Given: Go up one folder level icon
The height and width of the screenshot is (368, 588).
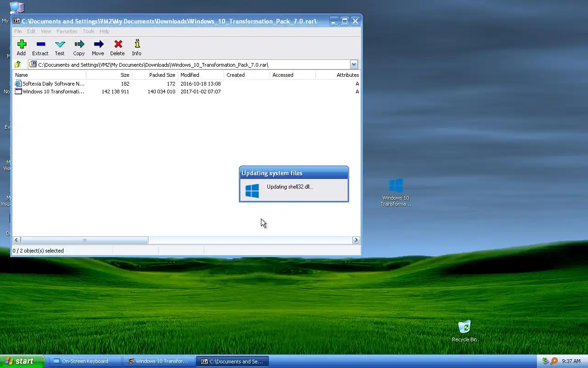Looking at the screenshot, I should click(18, 64).
